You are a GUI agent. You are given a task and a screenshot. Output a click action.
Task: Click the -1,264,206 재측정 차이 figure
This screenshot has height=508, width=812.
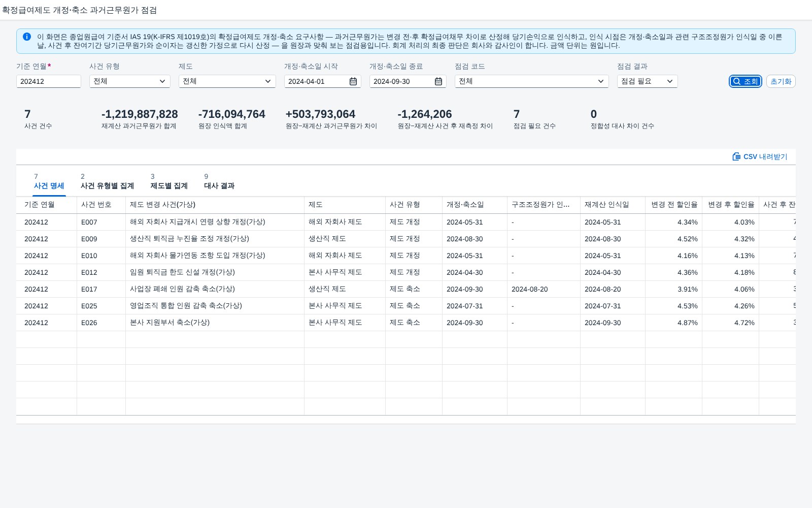(424, 114)
